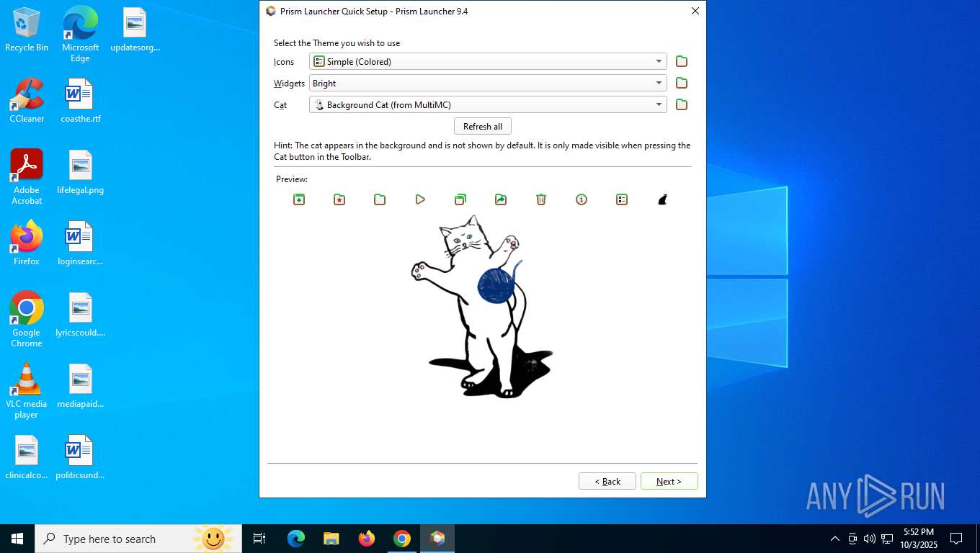Click the copy instance preview icon
The width and height of the screenshot is (980, 553).
(x=460, y=199)
